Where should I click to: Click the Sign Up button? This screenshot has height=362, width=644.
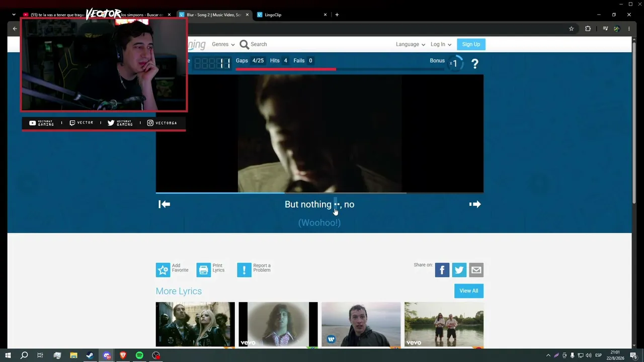(x=471, y=44)
